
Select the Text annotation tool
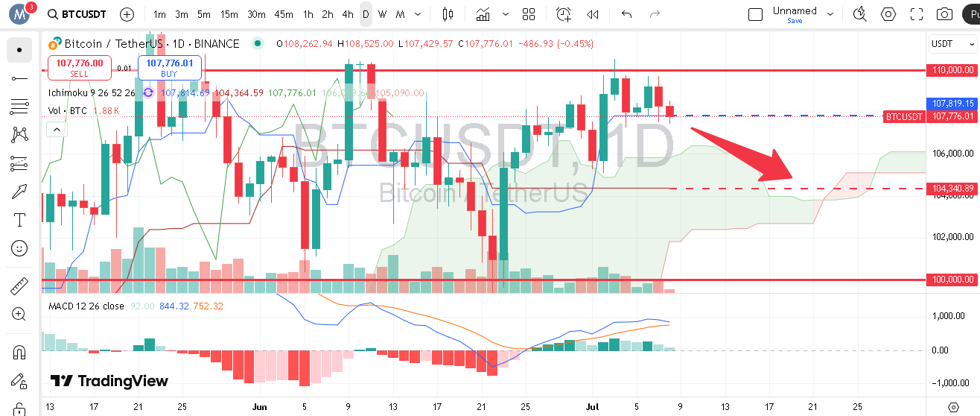(19, 220)
